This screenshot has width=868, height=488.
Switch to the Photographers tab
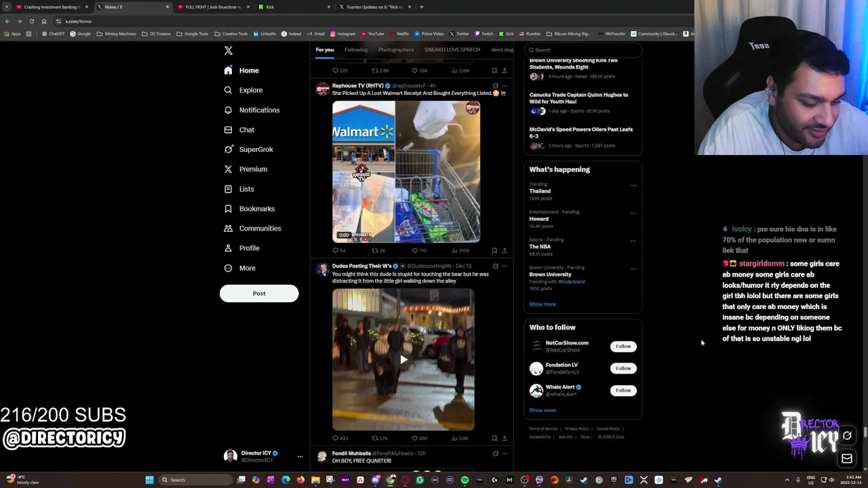pos(395,49)
